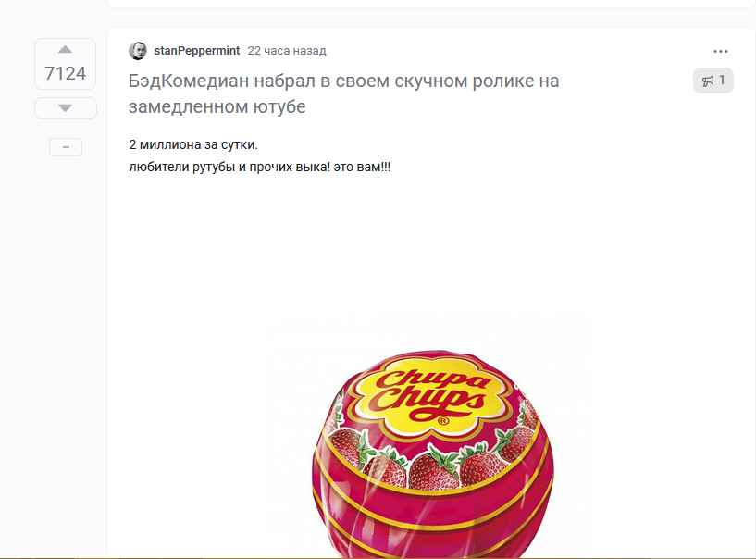Collapse the post using the minus button

tap(66, 147)
